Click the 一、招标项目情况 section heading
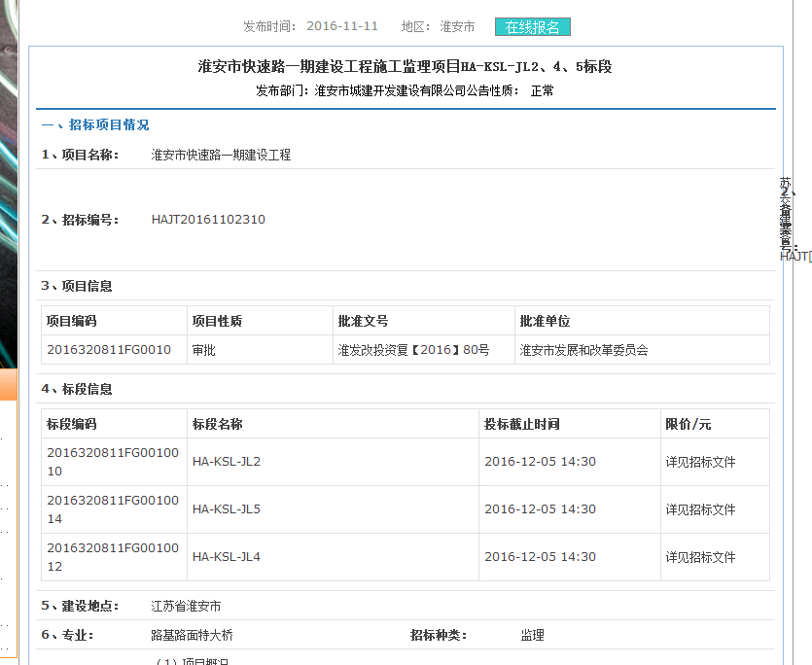812x665 pixels. (95, 125)
